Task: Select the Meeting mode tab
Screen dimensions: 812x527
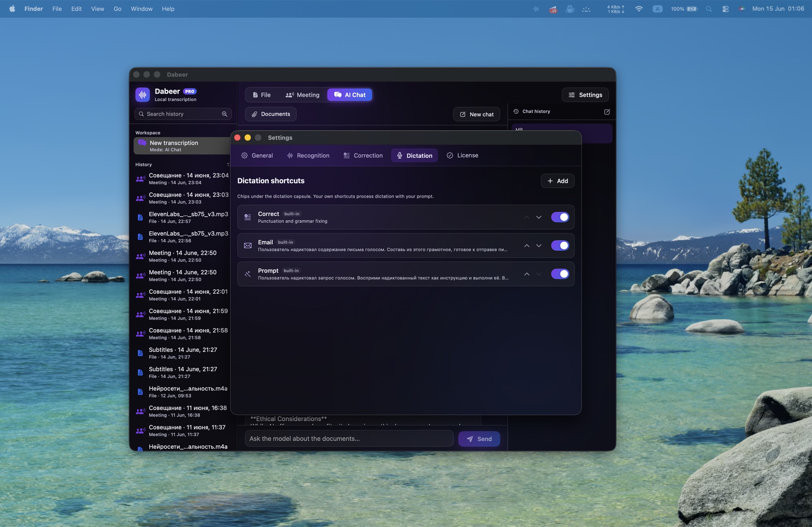Action: point(302,95)
